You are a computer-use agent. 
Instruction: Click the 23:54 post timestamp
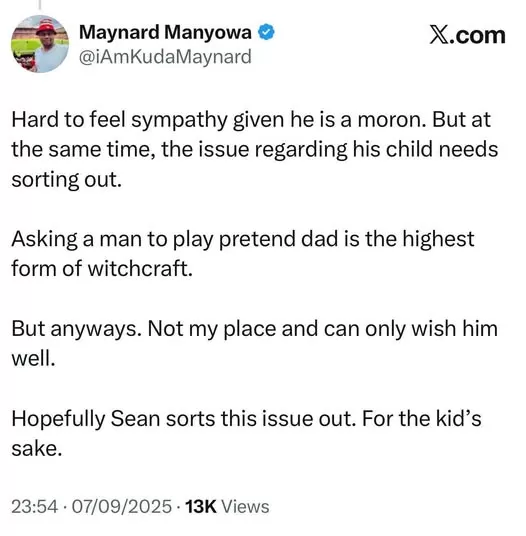point(35,506)
